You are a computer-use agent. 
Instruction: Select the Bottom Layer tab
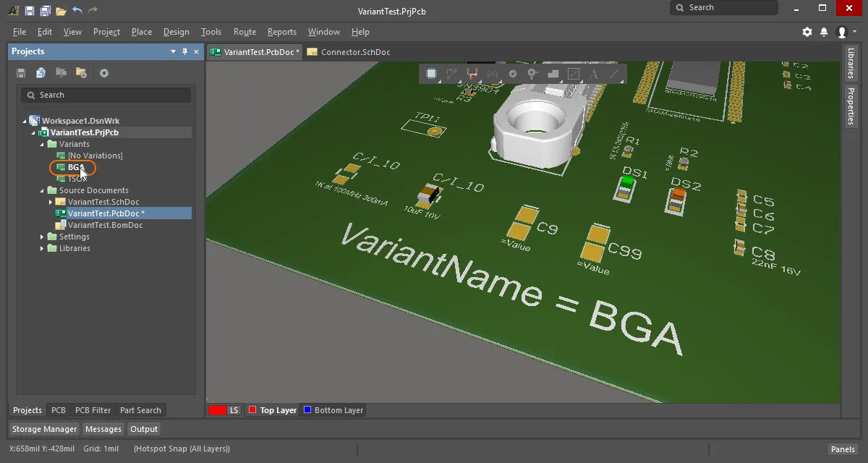tap(333, 410)
